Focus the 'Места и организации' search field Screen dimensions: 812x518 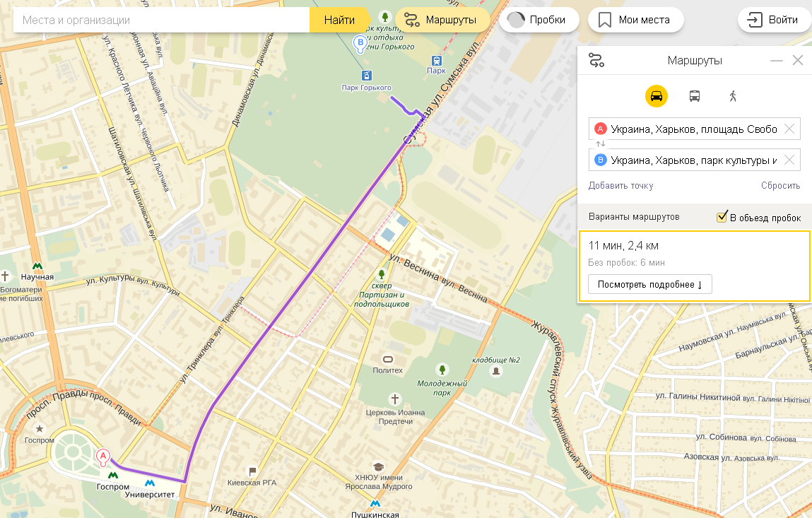162,20
